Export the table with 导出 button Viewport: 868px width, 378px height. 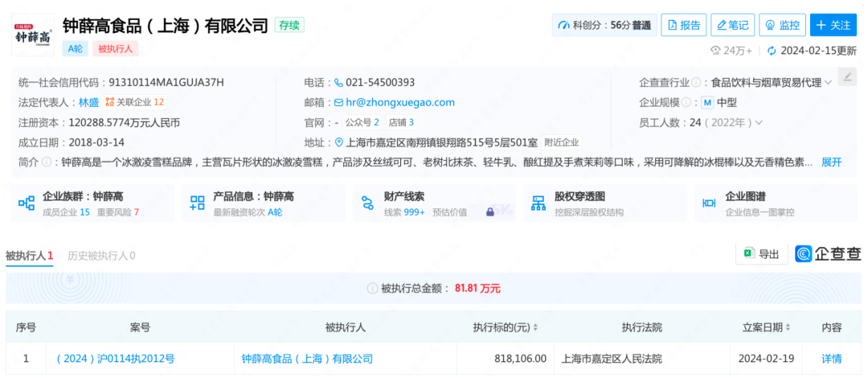761,254
